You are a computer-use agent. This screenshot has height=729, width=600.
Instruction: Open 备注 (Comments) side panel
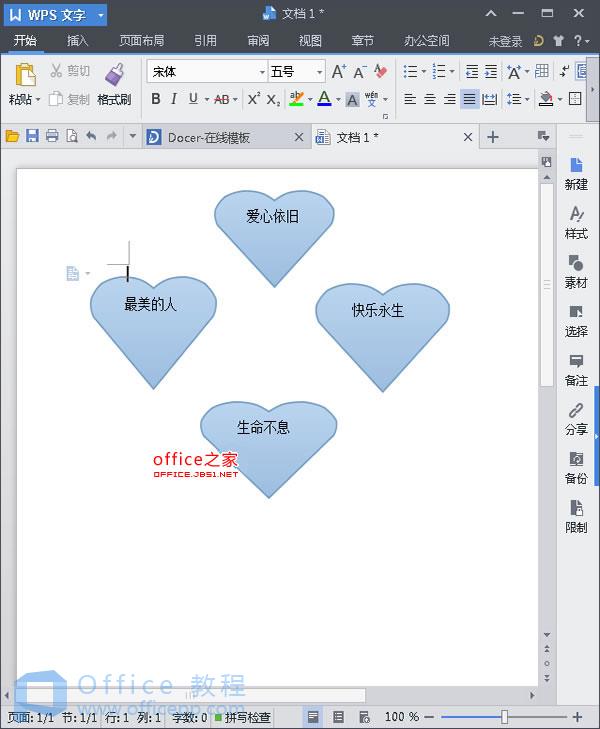576,371
